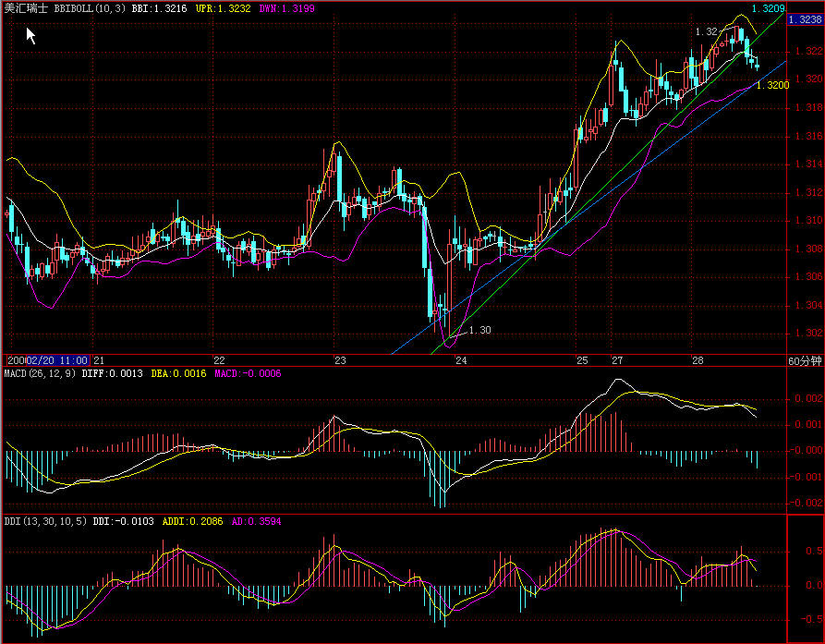
Task: Click the 1.310 price axis label
Action: click(x=808, y=221)
